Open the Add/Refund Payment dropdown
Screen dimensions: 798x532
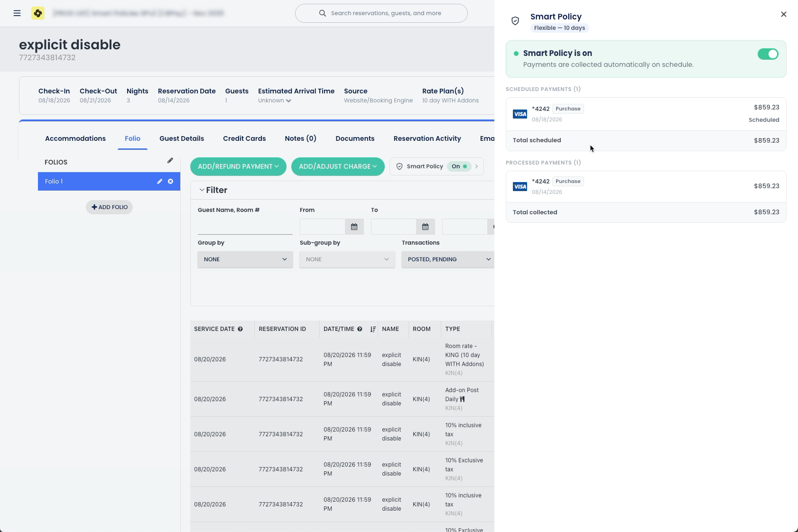coord(238,166)
